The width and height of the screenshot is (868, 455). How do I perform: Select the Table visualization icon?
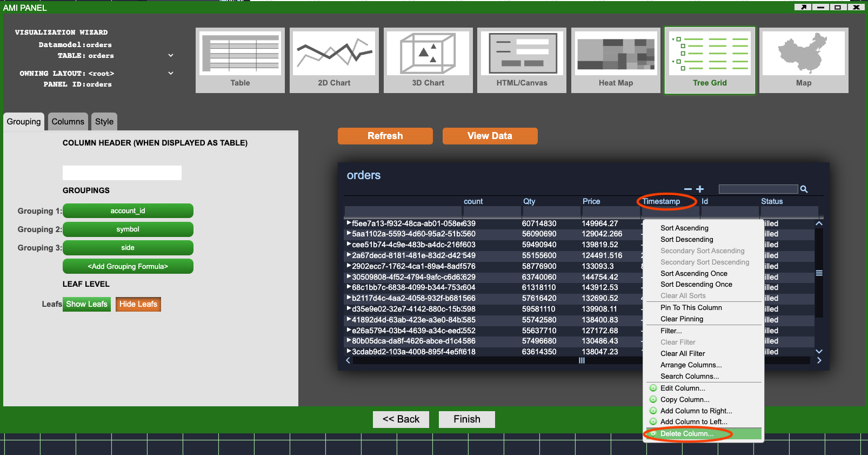tap(240, 60)
